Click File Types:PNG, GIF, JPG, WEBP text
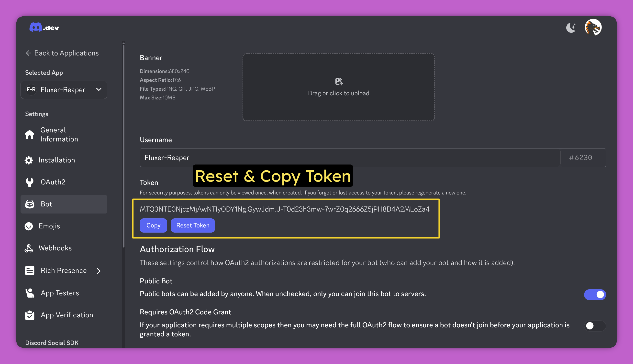Image resolution: width=633 pixels, height=364 pixels. tap(178, 89)
